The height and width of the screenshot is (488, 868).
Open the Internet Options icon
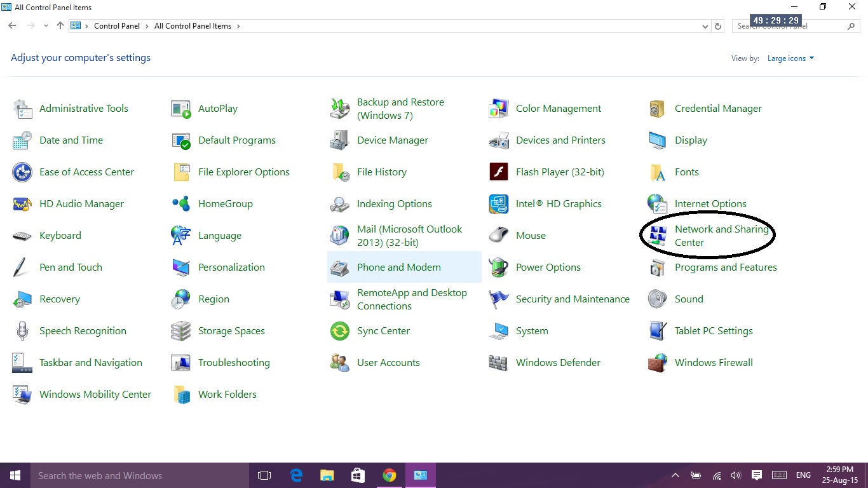click(x=658, y=204)
